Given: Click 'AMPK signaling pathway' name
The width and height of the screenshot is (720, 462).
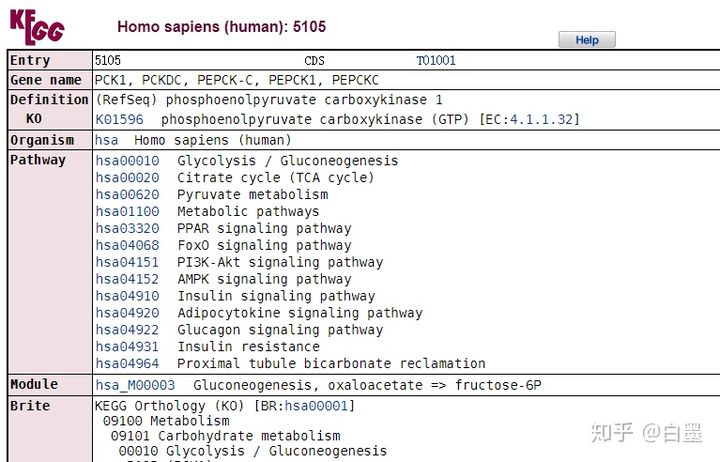Looking at the screenshot, I should tap(264, 279).
